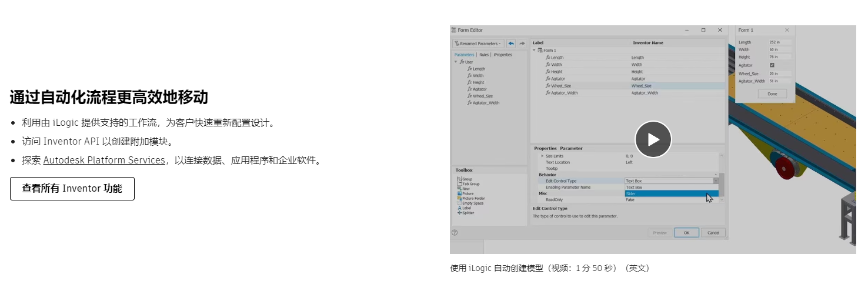868x281 pixels.
Task: Click the 查看所有 Inventor 功能 button
Action: 72,189
